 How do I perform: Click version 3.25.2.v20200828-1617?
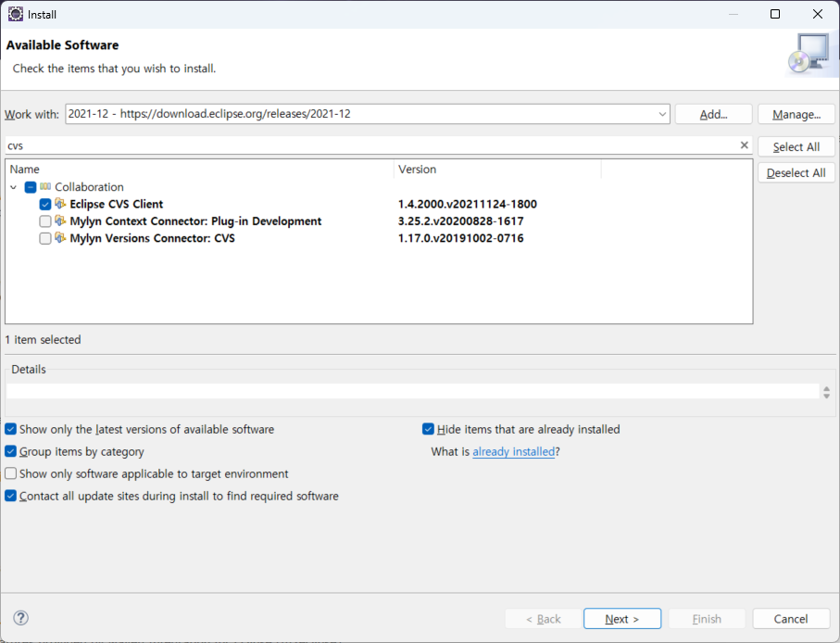pyautogui.click(x=460, y=221)
